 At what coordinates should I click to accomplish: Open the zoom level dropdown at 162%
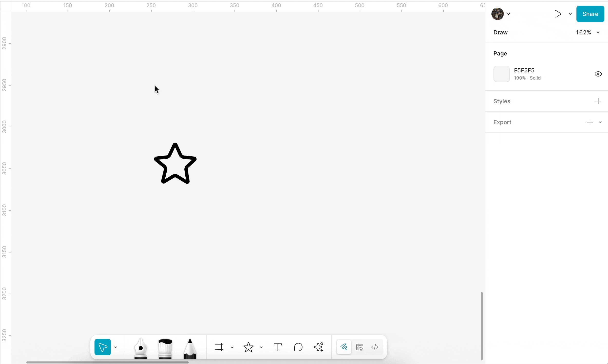pyautogui.click(x=599, y=32)
